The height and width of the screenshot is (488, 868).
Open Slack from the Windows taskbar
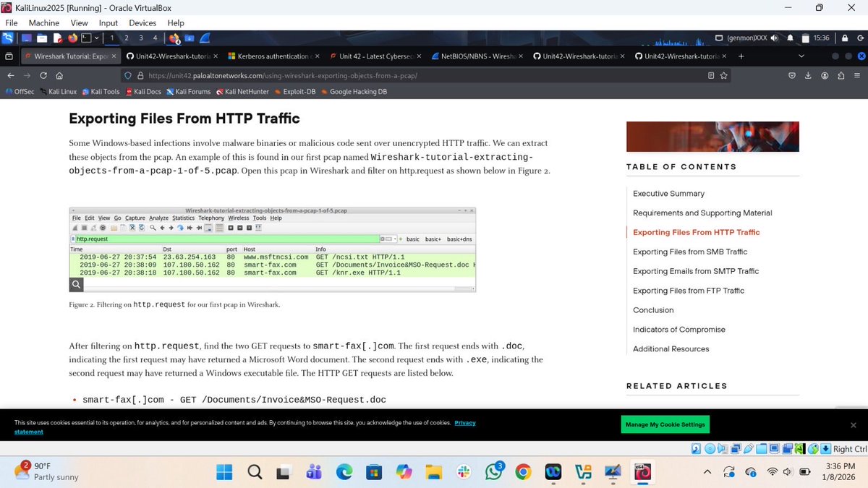pyautogui.click(x=463, y=472)
